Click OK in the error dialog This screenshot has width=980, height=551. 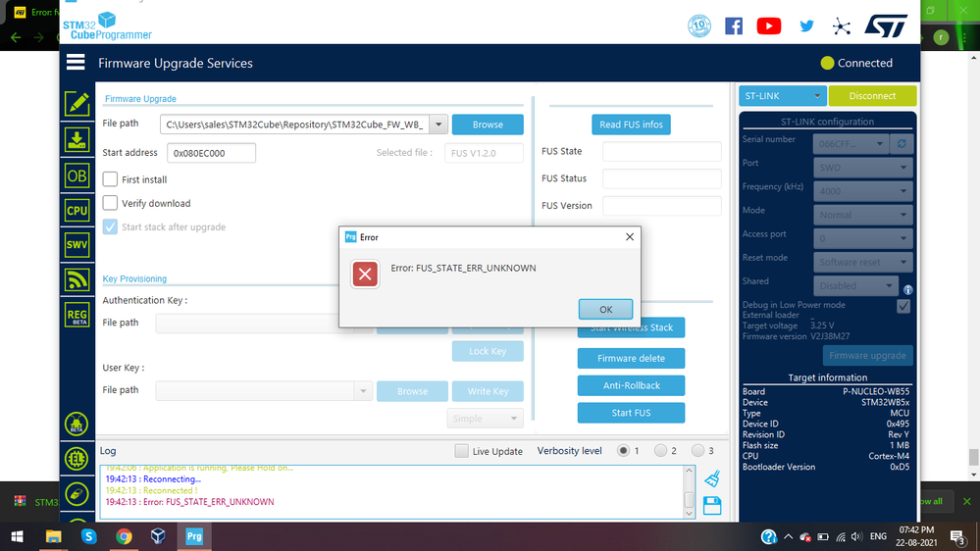click(x=605, y=309)
